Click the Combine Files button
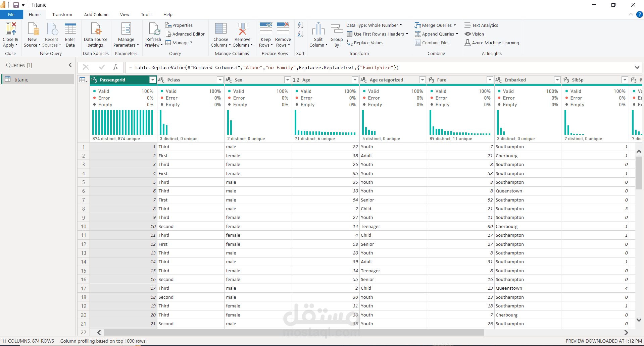The width and height of the screenshot is (644, 346). pyautogui.click(x=432, y=43)
